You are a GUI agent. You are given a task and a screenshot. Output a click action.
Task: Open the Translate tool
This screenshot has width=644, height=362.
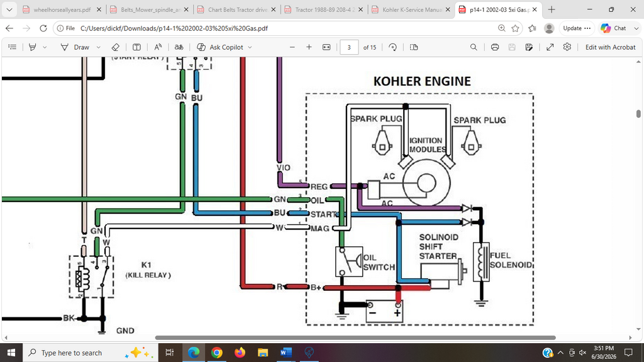tap(179, 47)
